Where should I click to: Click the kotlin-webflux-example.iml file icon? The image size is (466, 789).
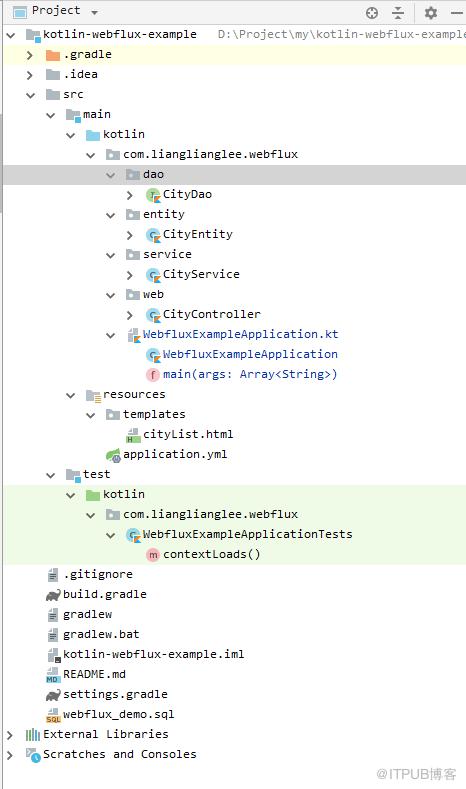[x=53, y=655]
